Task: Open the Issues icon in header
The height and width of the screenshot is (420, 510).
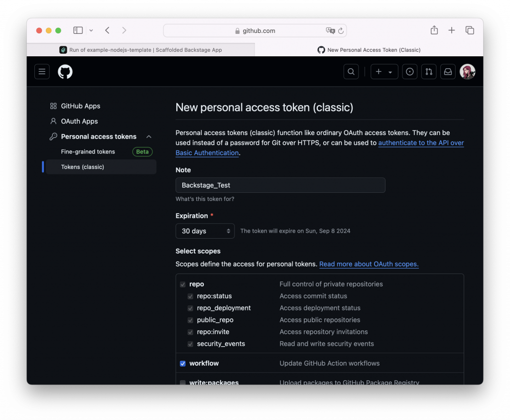Action: click(409, 72)
